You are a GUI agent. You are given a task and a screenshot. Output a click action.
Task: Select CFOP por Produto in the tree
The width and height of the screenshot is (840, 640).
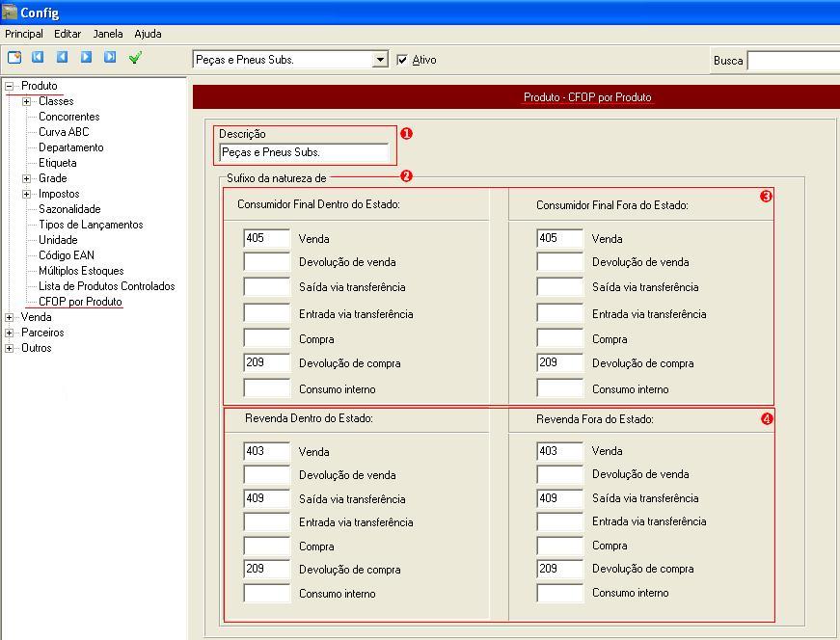[80, 302]
